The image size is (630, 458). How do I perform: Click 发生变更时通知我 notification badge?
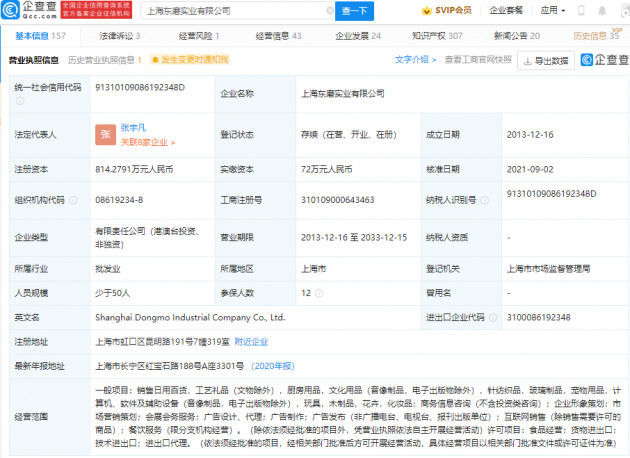coord(190,60)
